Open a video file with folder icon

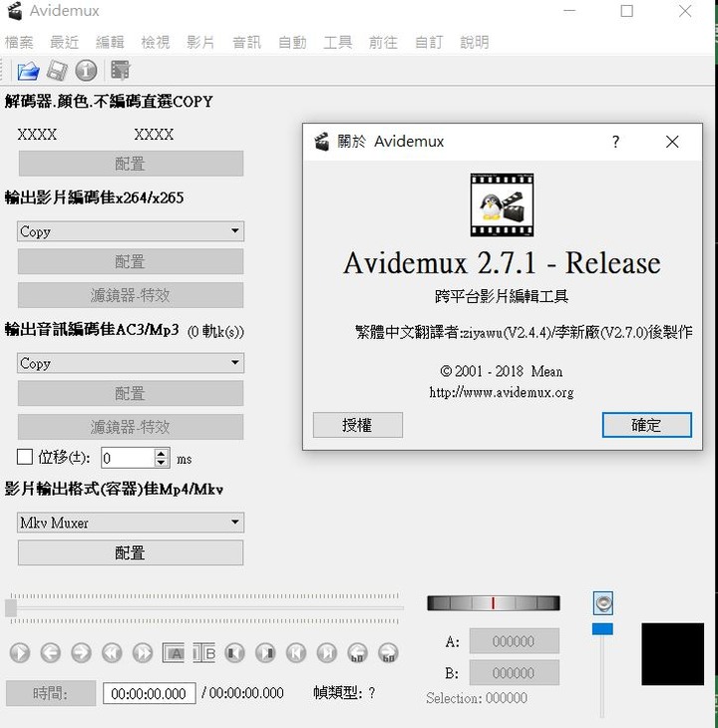pyautogui.click(x=28, y=71)
